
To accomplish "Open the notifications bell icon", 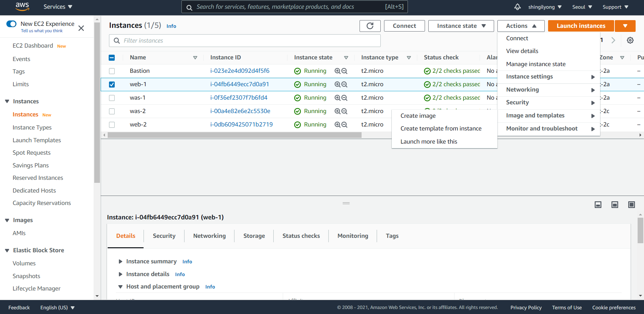I will [518, 7].
